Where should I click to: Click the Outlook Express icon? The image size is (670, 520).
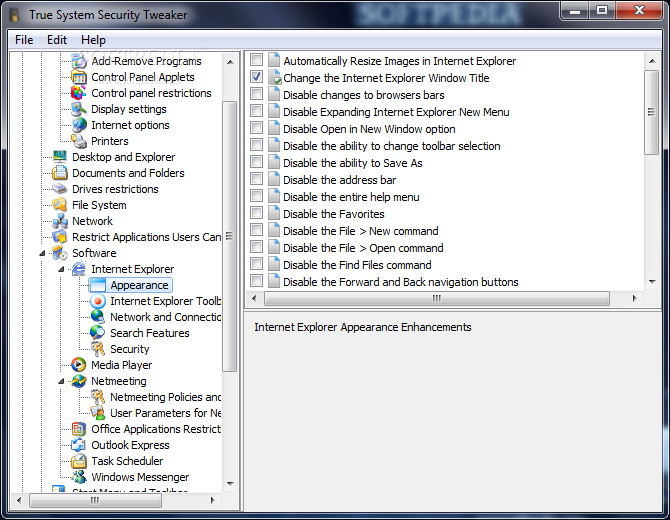coord(79,445)
